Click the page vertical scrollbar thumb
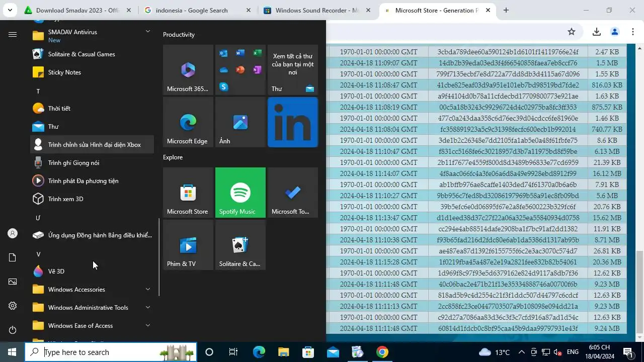The height and width of the screenshot is (362, 644). (639, 292)
